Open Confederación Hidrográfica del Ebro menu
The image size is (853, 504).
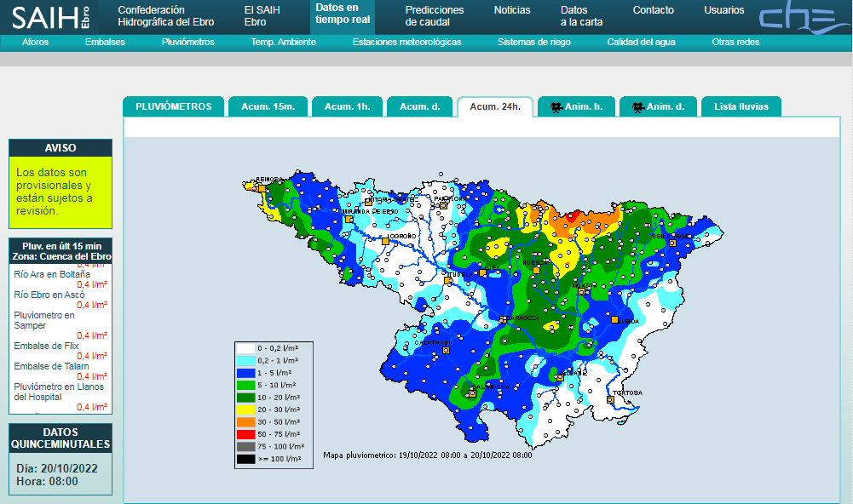click(x=166, y=16)
